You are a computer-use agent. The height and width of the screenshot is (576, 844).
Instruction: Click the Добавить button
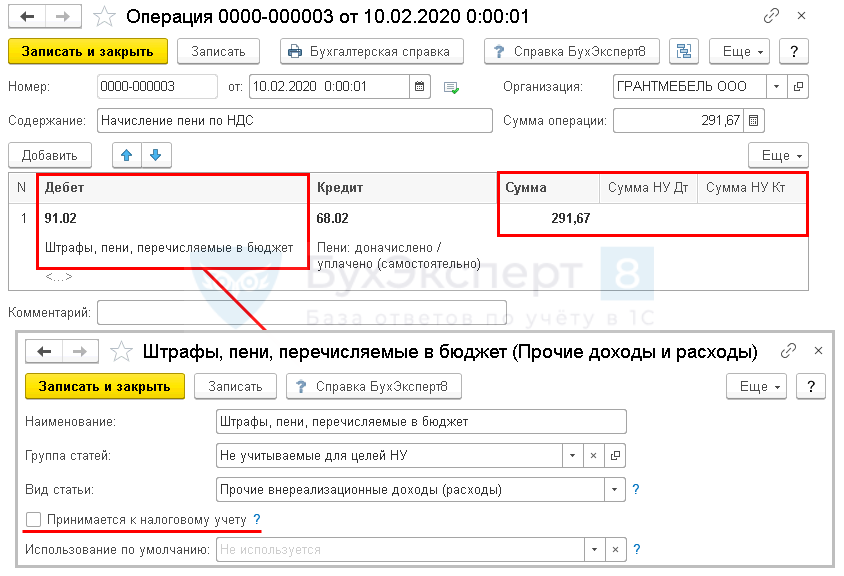click(x=49, y=155)
